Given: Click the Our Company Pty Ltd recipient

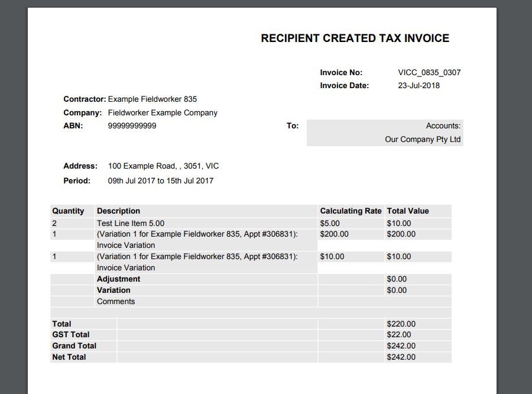Looking at the screenshot, I should (x=422, y=140).
